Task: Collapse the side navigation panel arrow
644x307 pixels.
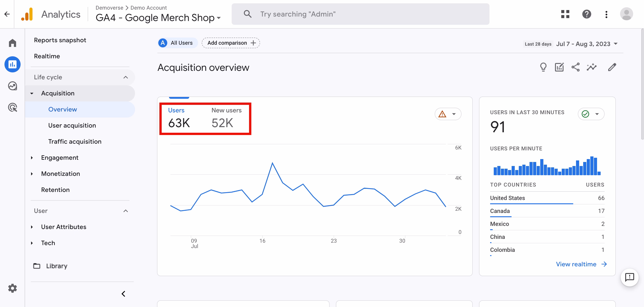Action: coord(123,294)
